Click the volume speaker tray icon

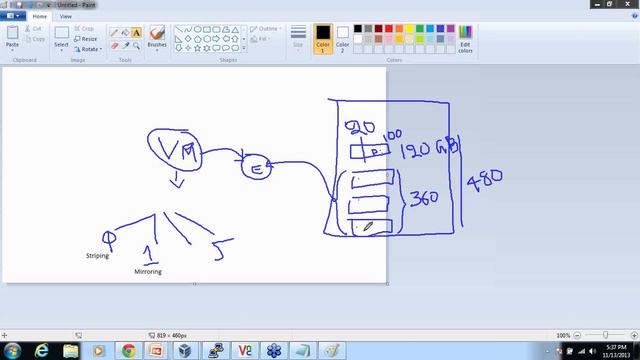tap(592, 351)
